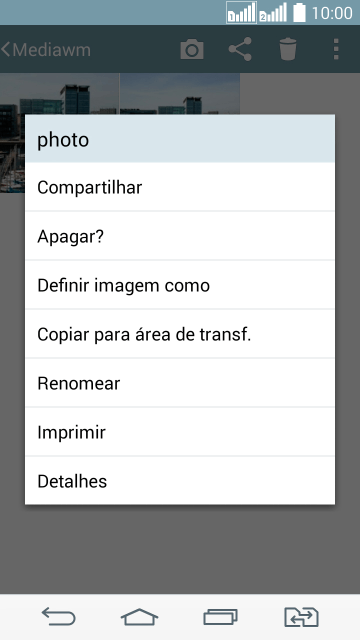This screenshot has width=360, height=640.
Task: Go back using the Mediawm arrow
Action: coord(46,50)
